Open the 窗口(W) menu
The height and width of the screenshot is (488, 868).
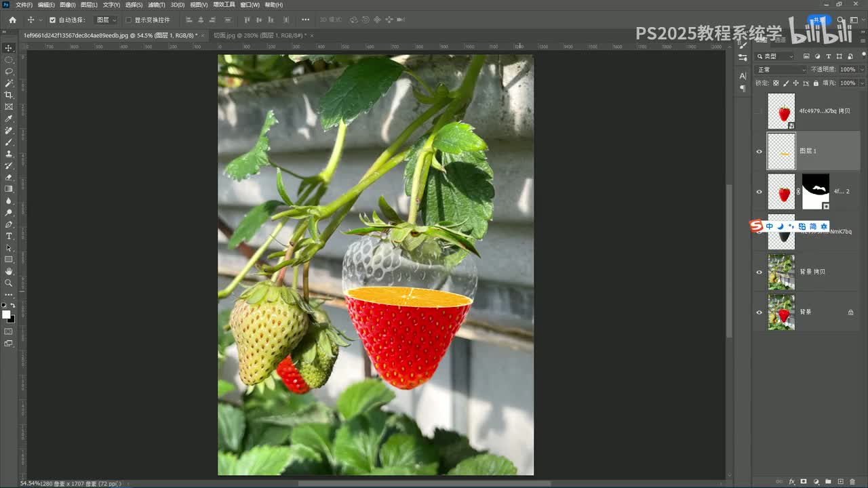click(250, 5)
